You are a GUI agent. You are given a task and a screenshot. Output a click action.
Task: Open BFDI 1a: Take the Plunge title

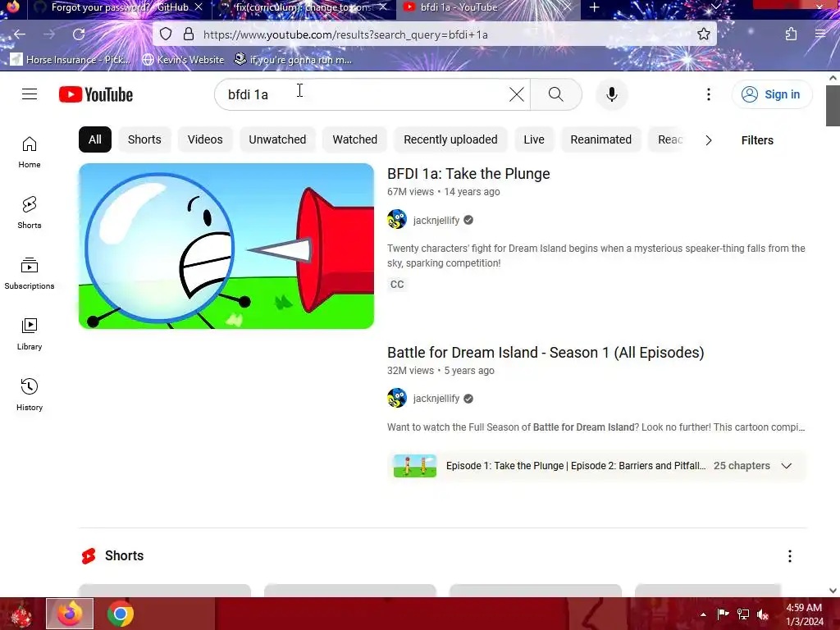pos(468,174)
